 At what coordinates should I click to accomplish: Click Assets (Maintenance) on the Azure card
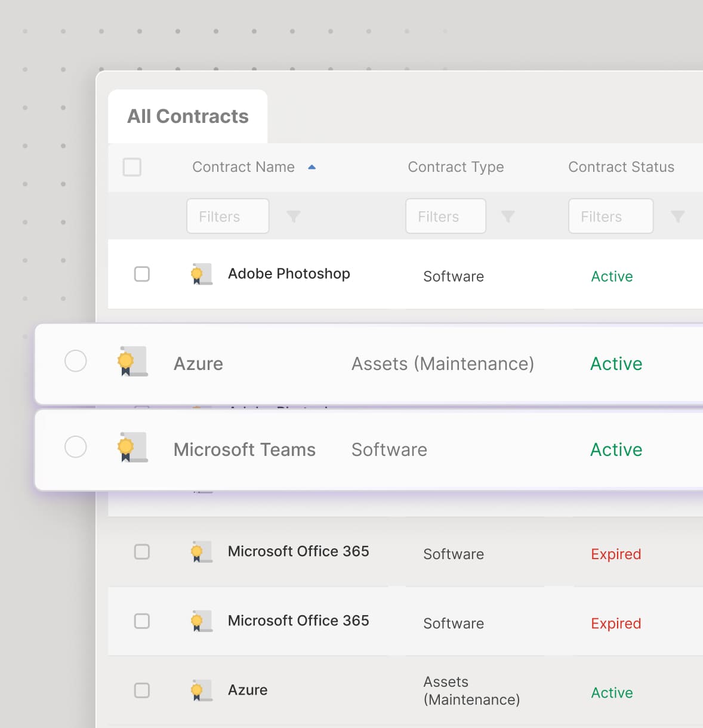tap(443, 364)
